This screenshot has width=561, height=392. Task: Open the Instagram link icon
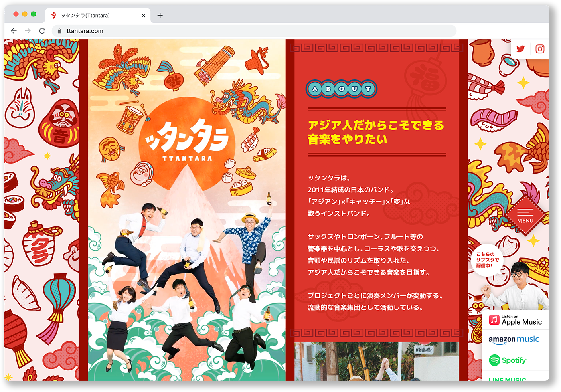pos(540,49)
